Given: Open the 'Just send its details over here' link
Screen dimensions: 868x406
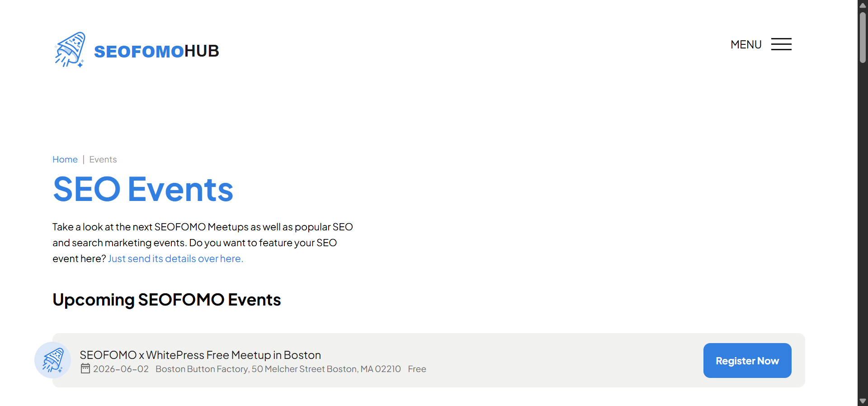Looking at the screenshot, I should pos(175,258).
